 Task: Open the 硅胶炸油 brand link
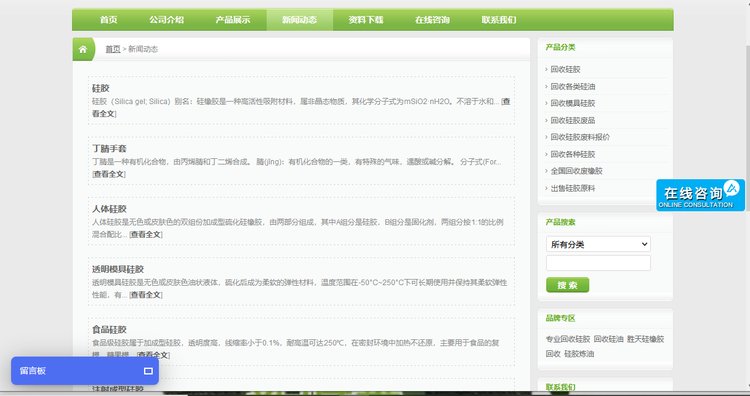[x=579, y=354]
